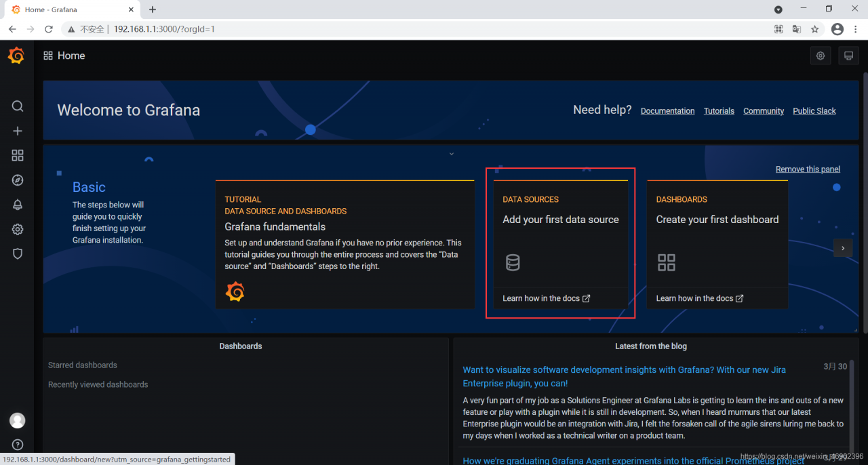Click next arrow on setup cards
Image resolution: width=868 pixels, height=465 pixels.
pos(843,248)
